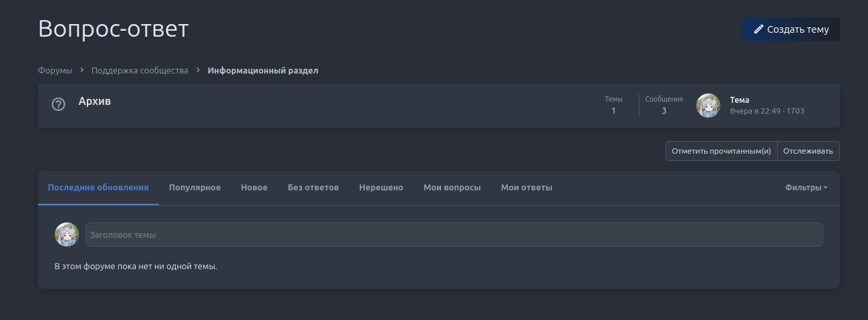
Task: Expand the Фильтры dropdown
Action: click(x=806, y=188)
